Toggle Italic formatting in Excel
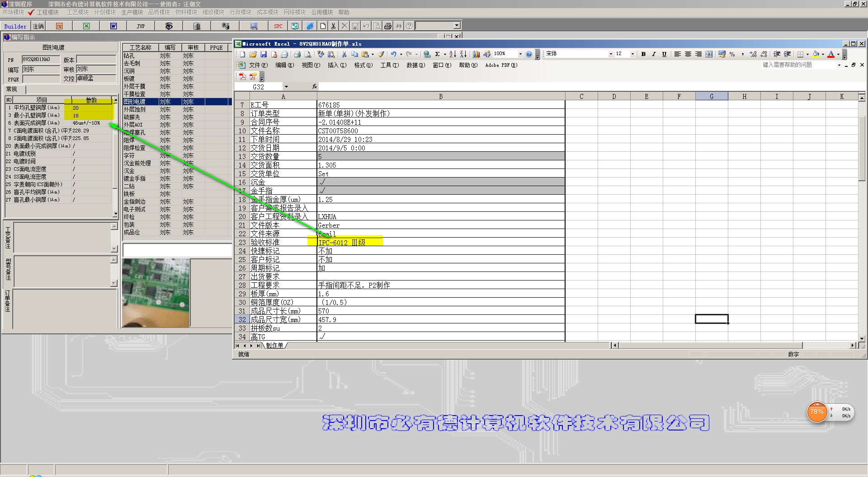 click(654, 54)
